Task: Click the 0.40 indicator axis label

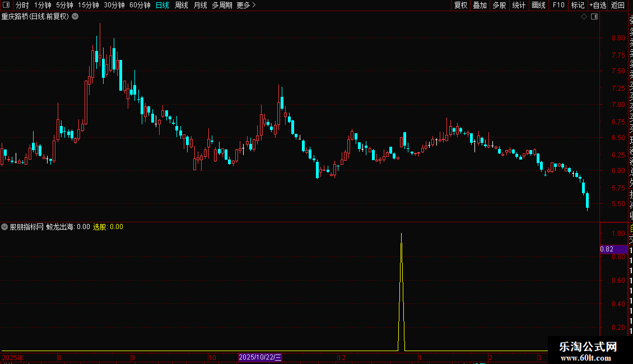Action: point(618,304)
